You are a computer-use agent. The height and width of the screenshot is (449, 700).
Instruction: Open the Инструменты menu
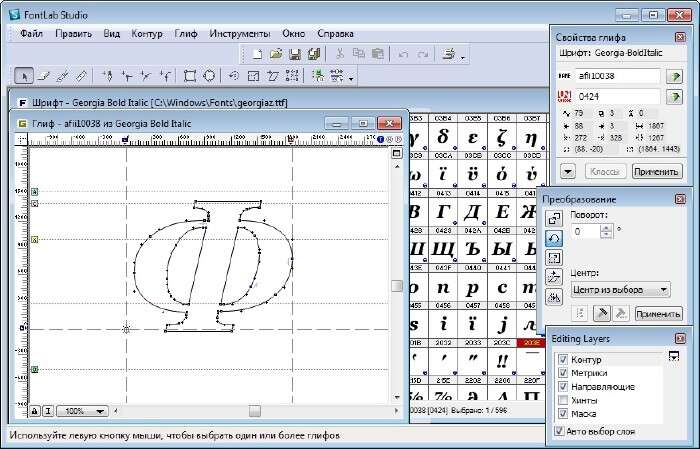click(x=240, y=33)
